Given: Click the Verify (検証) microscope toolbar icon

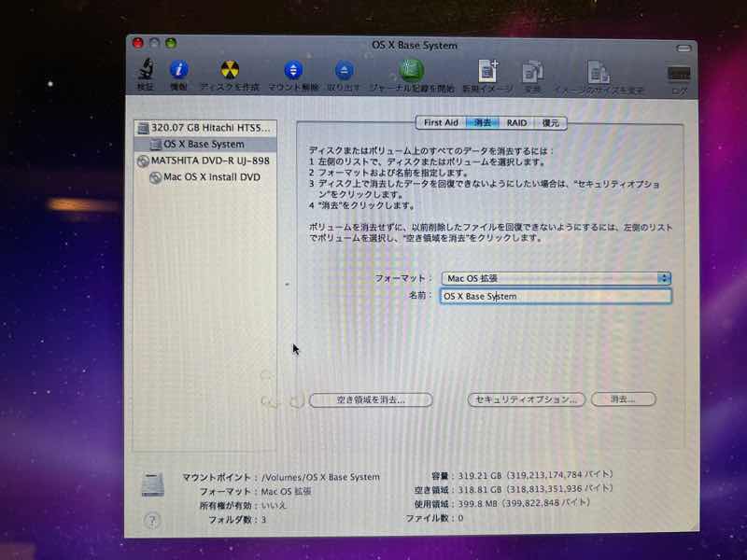Looking at the screenshot, I should 146,71.
